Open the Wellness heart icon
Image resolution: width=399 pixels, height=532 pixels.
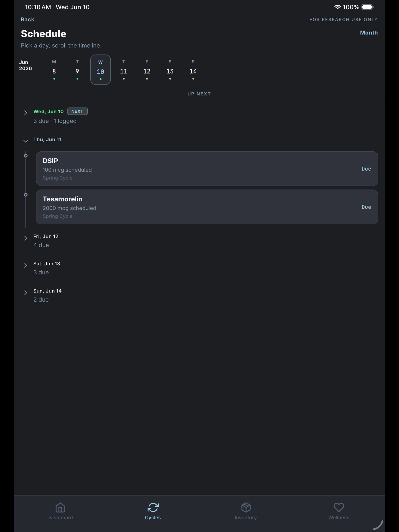[x=339, y=507]
